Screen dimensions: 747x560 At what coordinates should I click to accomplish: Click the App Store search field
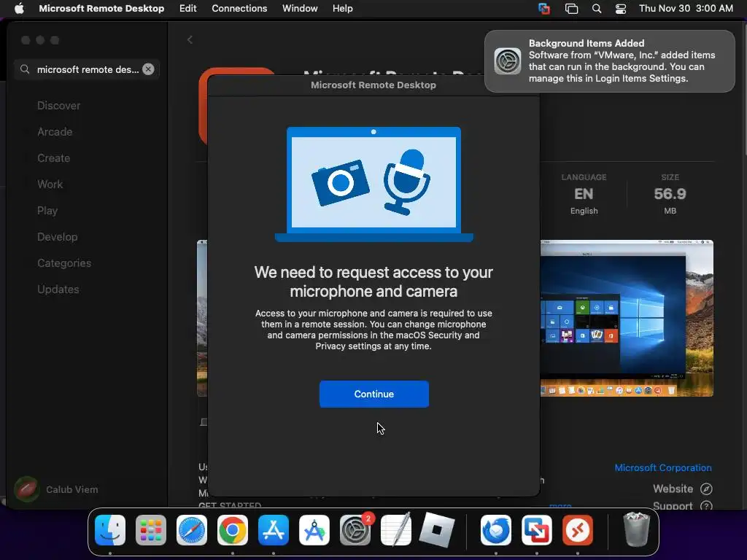[87, 69]
